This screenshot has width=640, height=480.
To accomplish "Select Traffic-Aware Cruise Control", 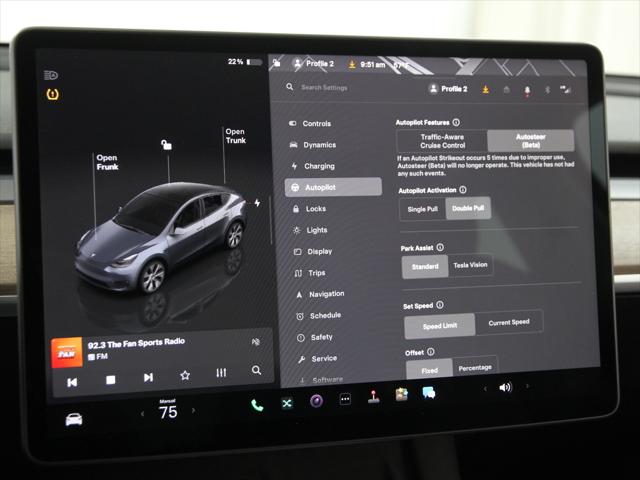I will pos(442,141).
